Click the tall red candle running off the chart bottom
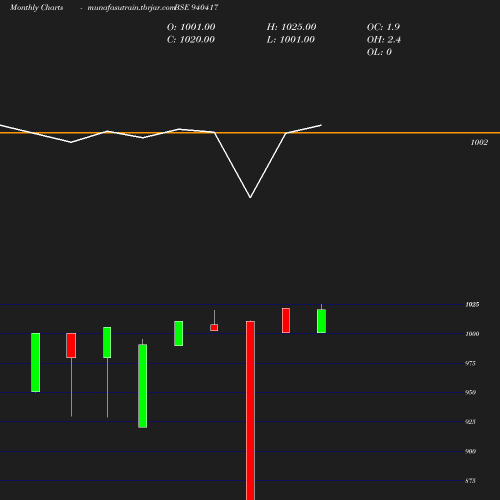Image resolution: width=500 pixels, height=500 pixels. (250, 410)
